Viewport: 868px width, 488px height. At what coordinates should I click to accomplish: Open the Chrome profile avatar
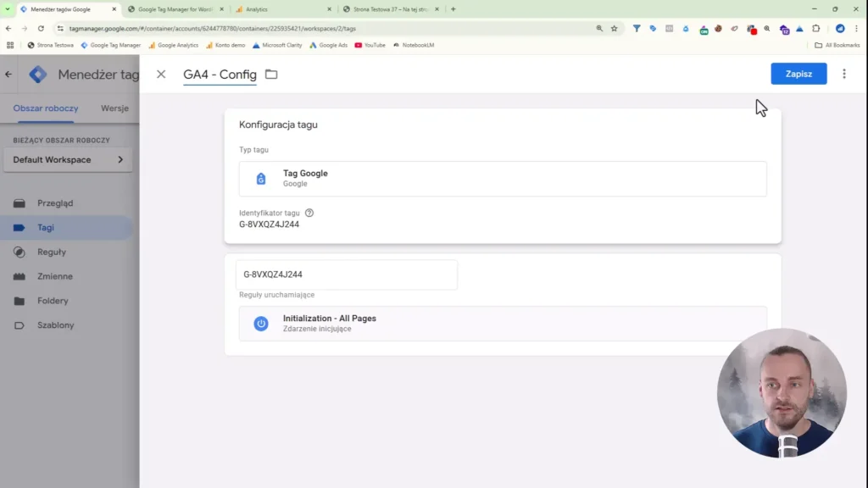click(840, 28)
